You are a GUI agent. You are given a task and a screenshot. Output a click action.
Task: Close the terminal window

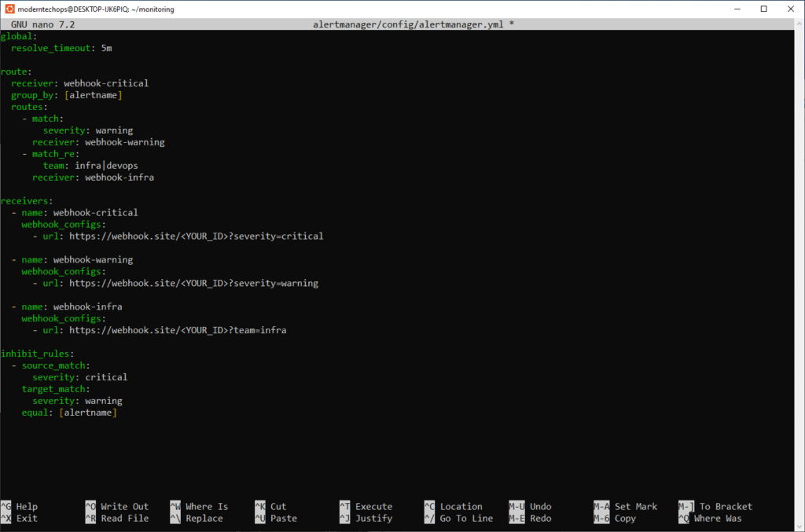pyautogui.click(x=791, y=9)
